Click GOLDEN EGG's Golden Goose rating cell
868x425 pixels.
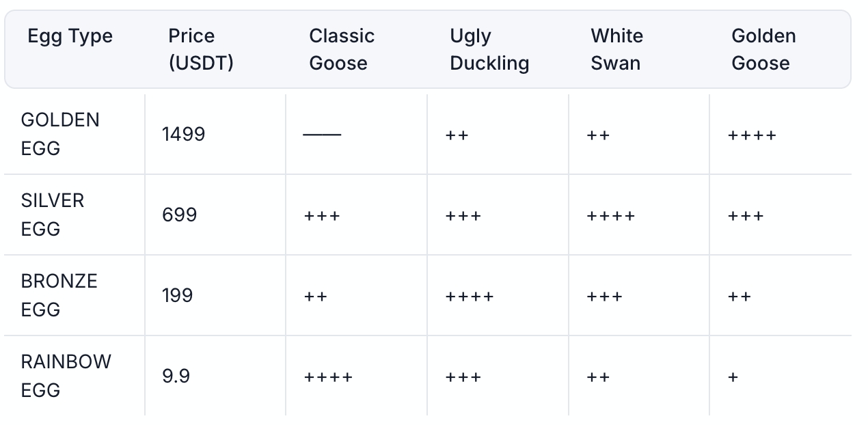tap(752, 135)
